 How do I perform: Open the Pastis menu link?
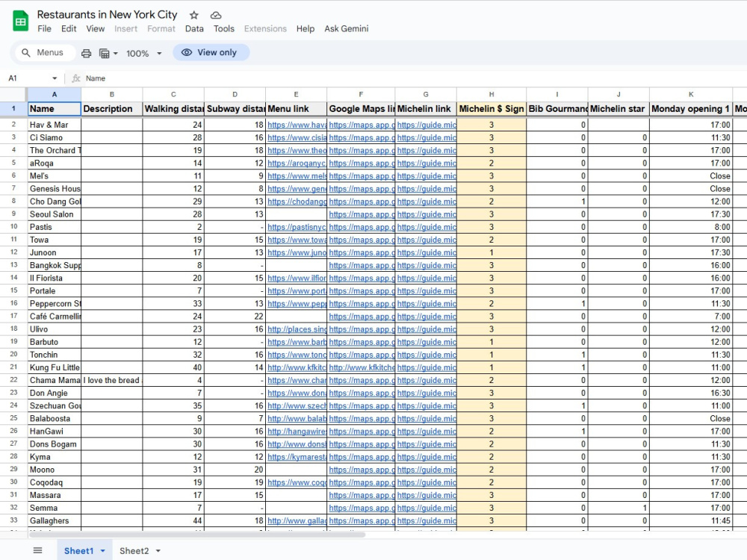pos(297,227)
